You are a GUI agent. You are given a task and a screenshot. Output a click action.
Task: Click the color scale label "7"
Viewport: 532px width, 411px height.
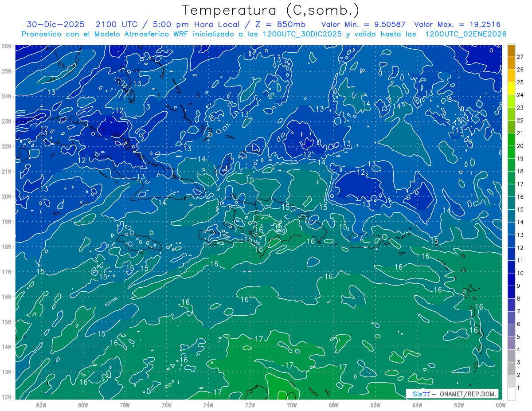[x=519, y=311]
